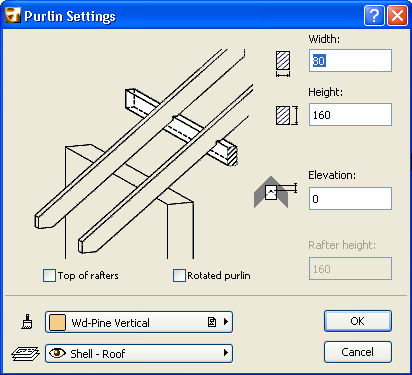Confirm with the OK button
Image resolution: width=412 pixels, height=375 pixels.
(358, 321)
